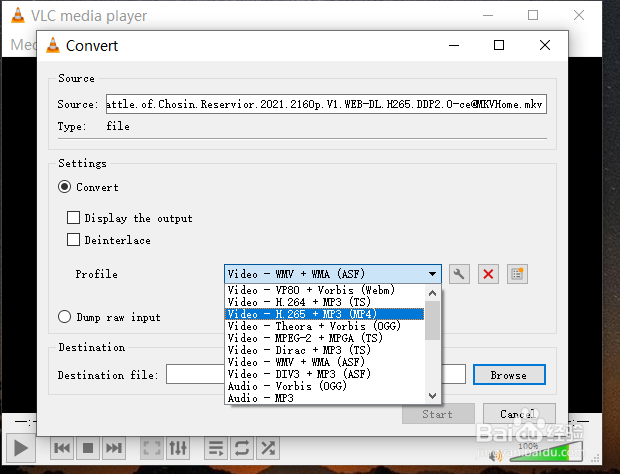Open extended settings equalizer icon
This screenshot has width=620, height=474.
coord(178,448)
